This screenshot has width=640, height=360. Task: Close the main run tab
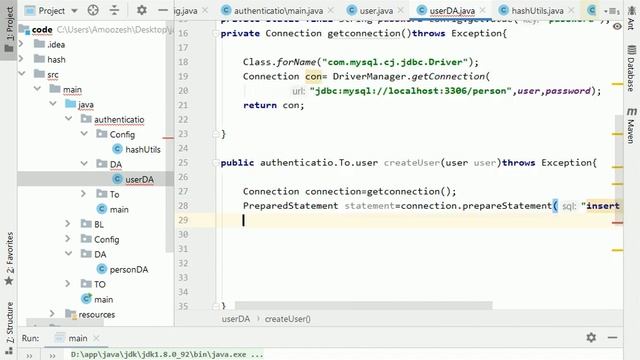[96, 338]
